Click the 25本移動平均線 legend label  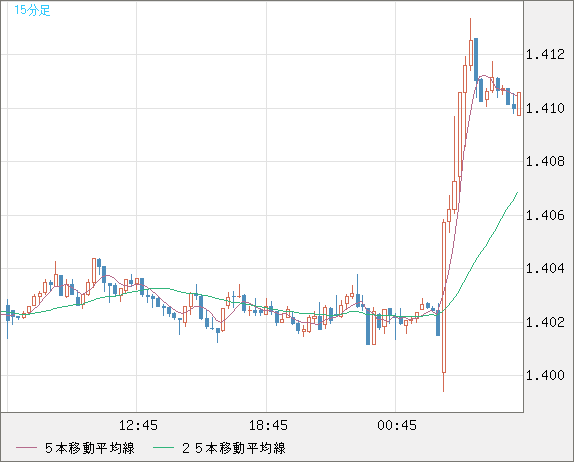tap(234, 448)
